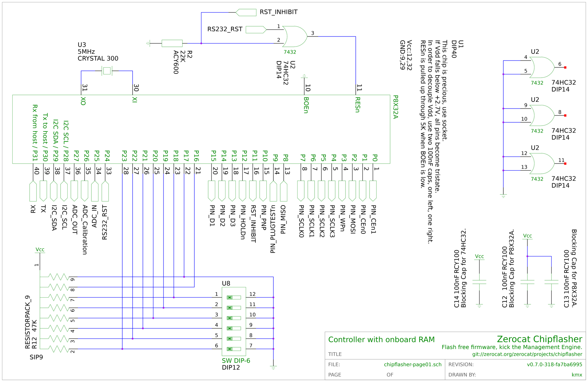Viewport: 588px width, 382px height.
Task: Select the PIN_MOSI net flag at pin 3
Action: coord(352,191)
